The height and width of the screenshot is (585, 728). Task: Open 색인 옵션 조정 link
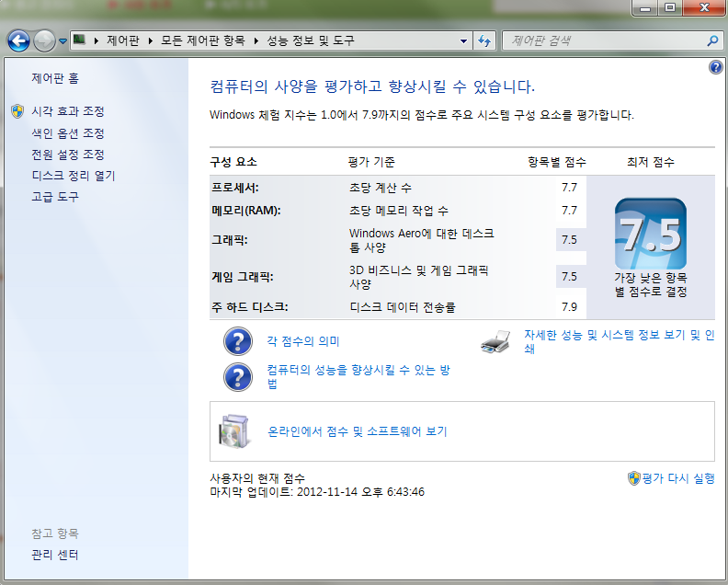[68, 133]
